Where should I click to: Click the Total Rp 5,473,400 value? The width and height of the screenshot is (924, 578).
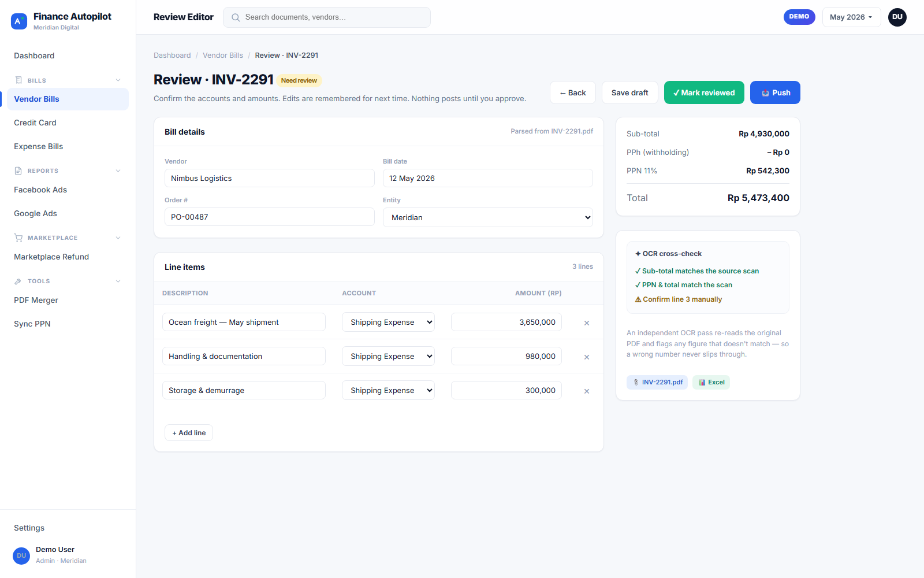pyautogui.click(x=758, y=198)
